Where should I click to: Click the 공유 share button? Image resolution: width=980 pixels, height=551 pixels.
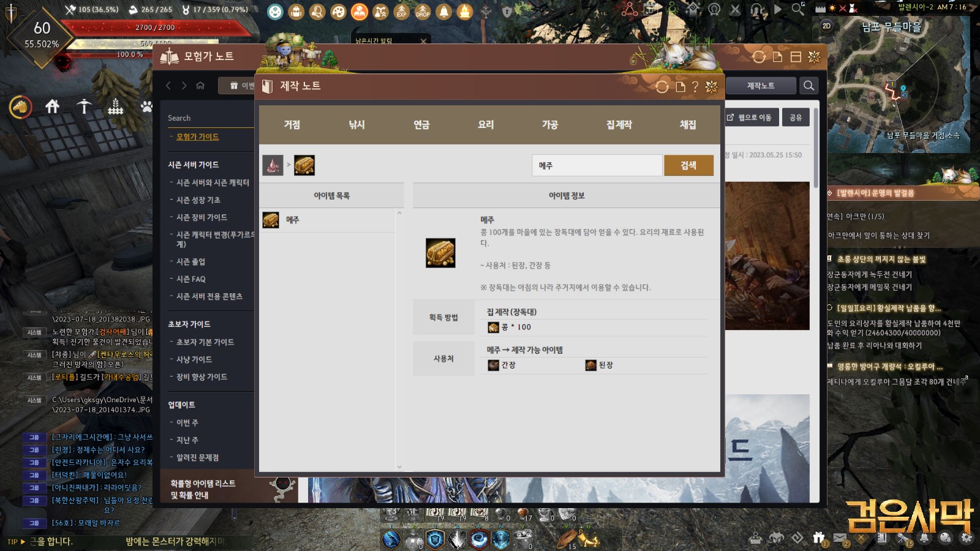[796, 118]
